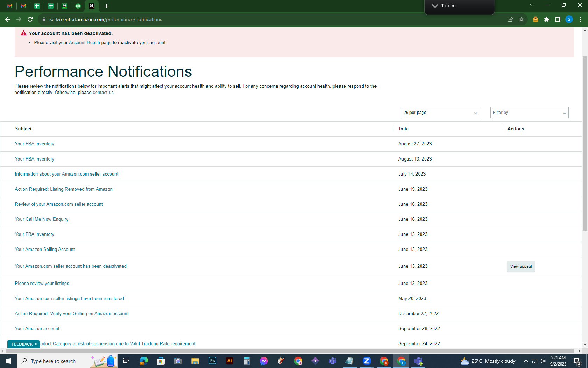Open the Account Health link

[x=84, y=43]
